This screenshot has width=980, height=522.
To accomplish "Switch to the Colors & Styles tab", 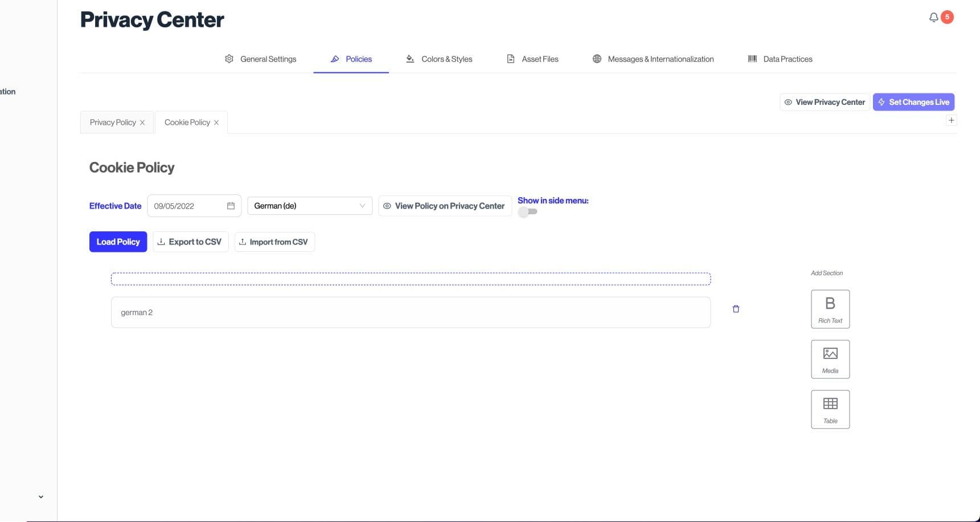I will (x=439, y=59).
